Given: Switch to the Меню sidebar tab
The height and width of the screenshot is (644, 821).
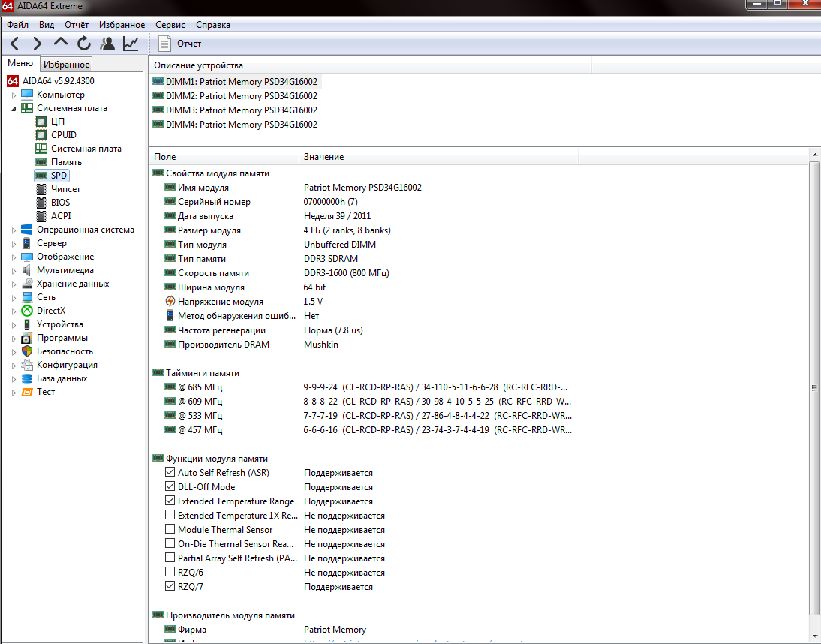Looking at the screenshot, I should tap(20, 63).
